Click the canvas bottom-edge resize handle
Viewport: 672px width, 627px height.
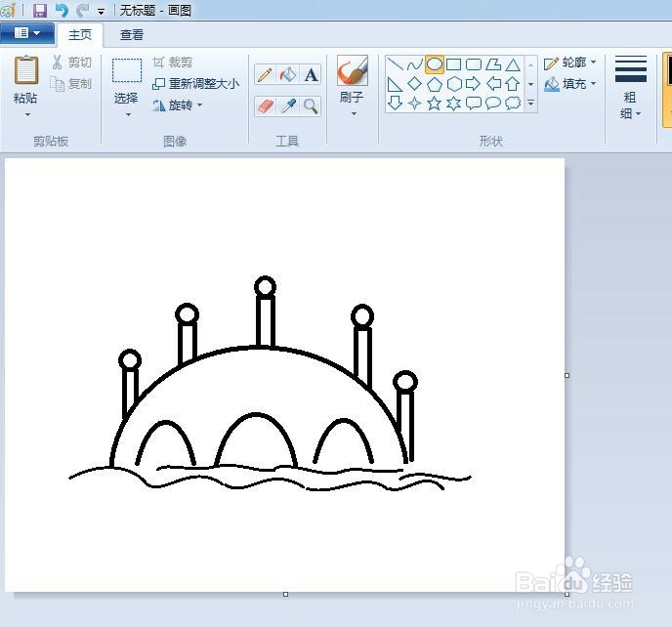point(285,595)
